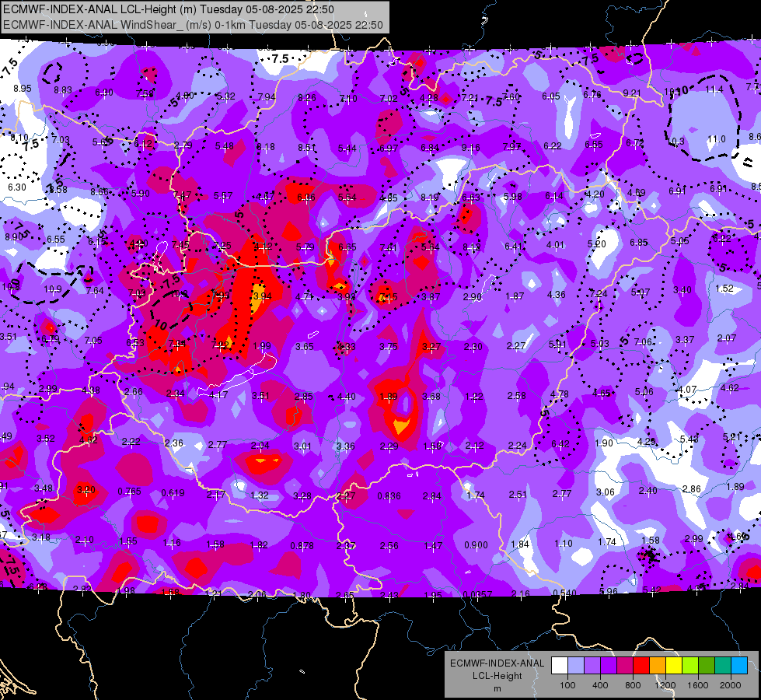Pick the teal legend swatch
761x700 pixels.
tap(723, 666)
